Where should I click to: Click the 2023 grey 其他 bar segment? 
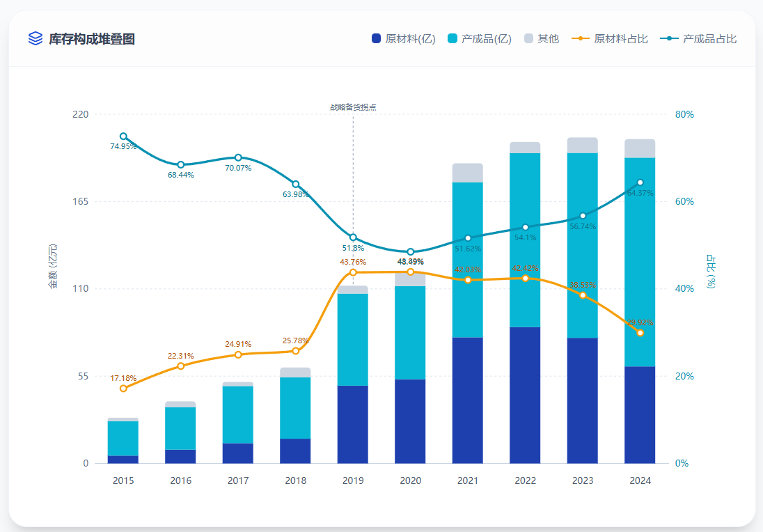click(x=583, y=145)
